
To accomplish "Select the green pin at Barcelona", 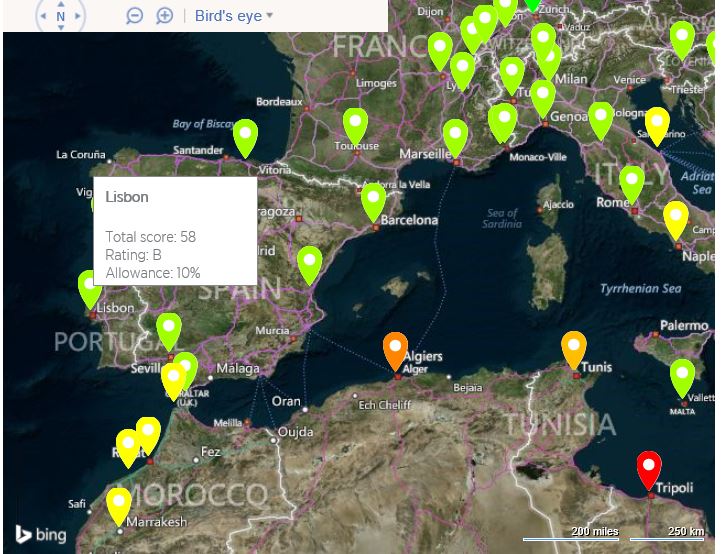I will 373,199.
